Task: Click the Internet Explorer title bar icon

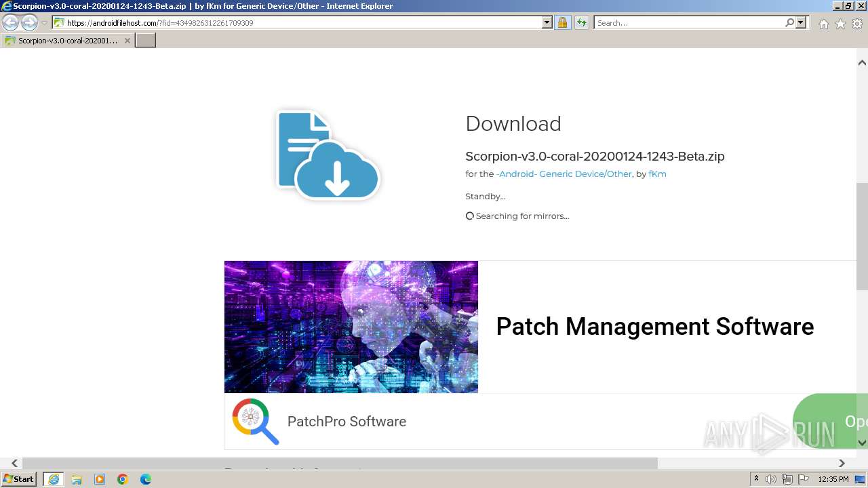Action: 7,6
